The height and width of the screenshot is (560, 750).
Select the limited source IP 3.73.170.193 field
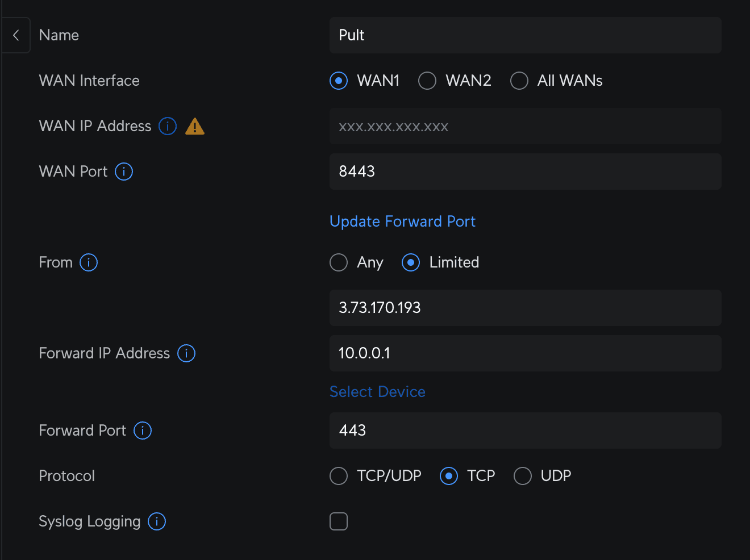pos(525,308)
